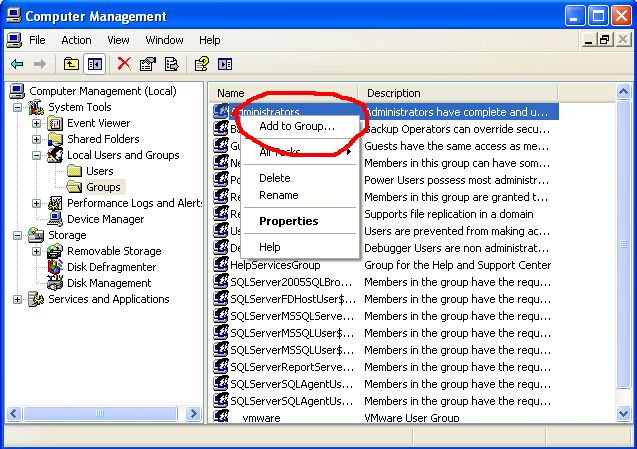Expand the Removable Storage node
Screen dimensions: 637x449
[x=36, y=251]
